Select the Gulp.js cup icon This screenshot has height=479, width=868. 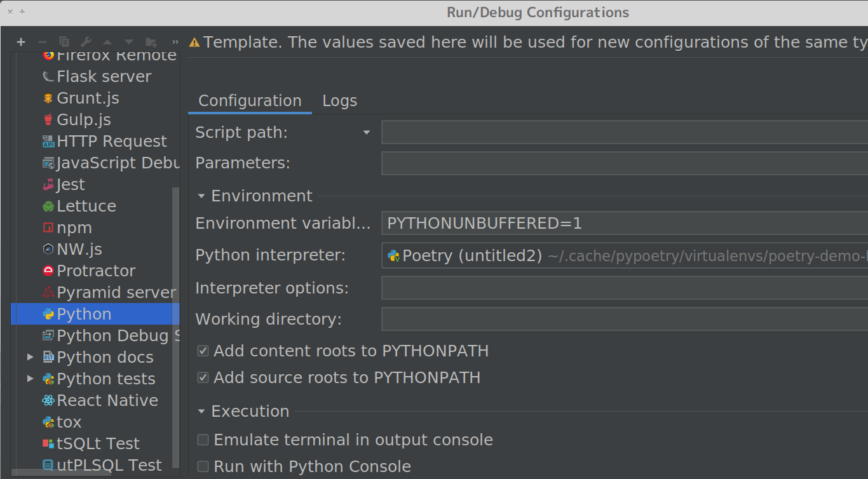tap(48, 119)
